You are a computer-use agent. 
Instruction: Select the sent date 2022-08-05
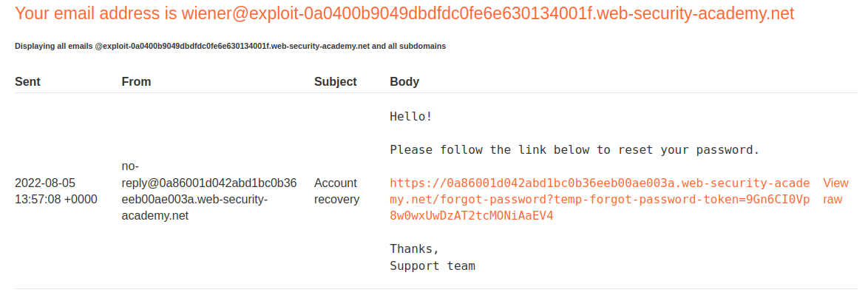pyautogui.click(x=45, y=183)
